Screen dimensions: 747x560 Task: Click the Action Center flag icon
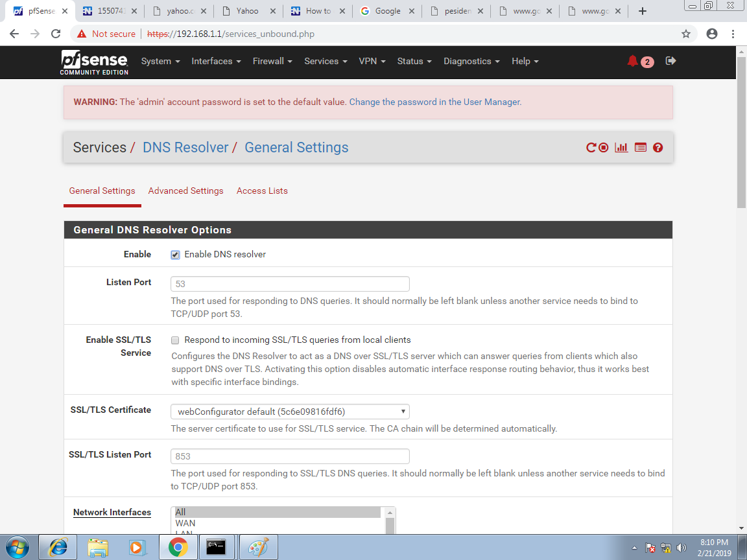click(650, 548)
